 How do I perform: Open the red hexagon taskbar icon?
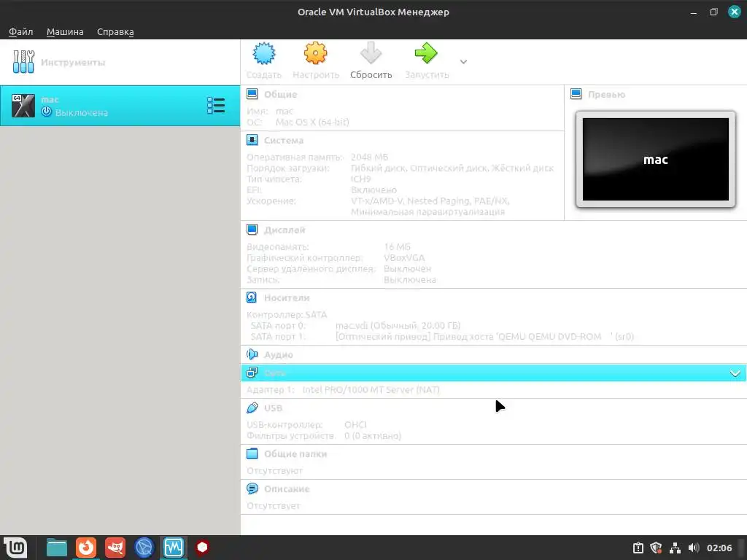[202, 548]
